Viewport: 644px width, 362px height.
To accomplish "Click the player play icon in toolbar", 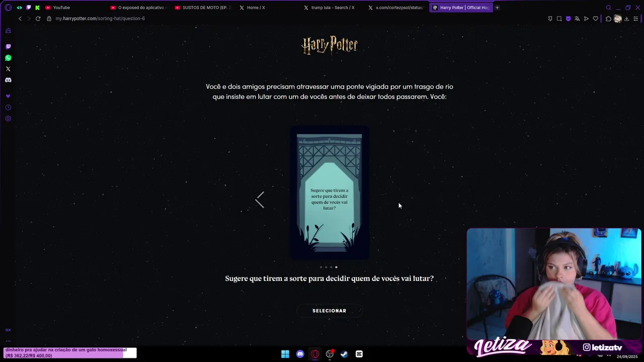I will point(586,19).
